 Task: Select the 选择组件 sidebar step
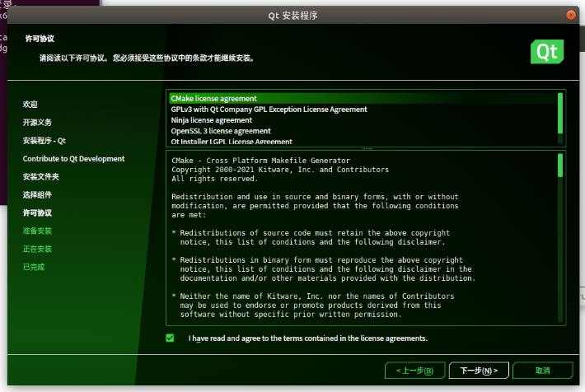37,195
